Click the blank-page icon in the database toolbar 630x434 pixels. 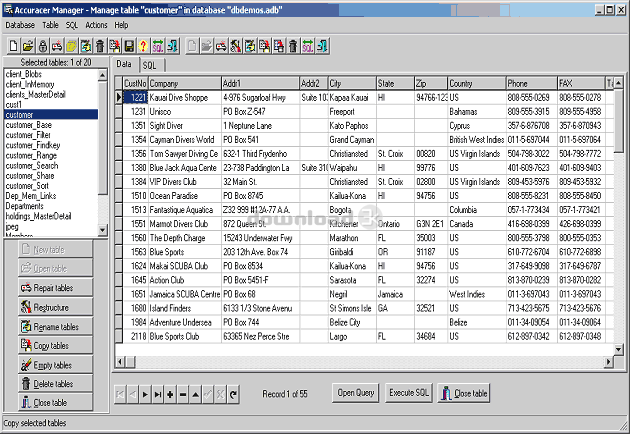pyautogui.click(x=13, y=46)
